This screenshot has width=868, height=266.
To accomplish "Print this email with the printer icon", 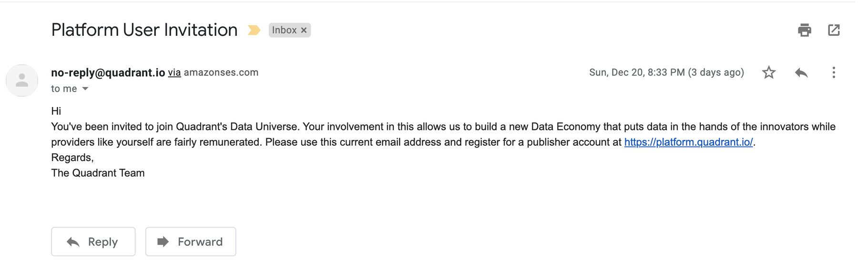I will [x=804, y=30].
